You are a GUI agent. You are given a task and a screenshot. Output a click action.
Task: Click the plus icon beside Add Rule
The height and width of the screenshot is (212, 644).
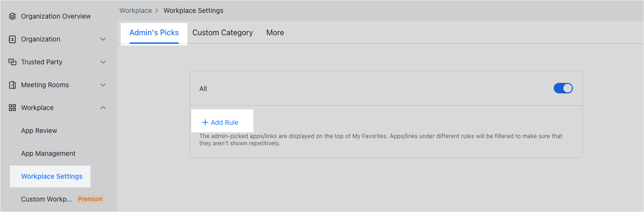[x=205, y=122]
